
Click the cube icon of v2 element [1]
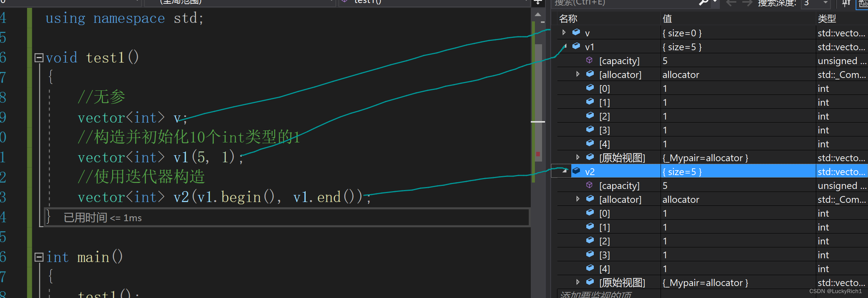coord(590,227)
